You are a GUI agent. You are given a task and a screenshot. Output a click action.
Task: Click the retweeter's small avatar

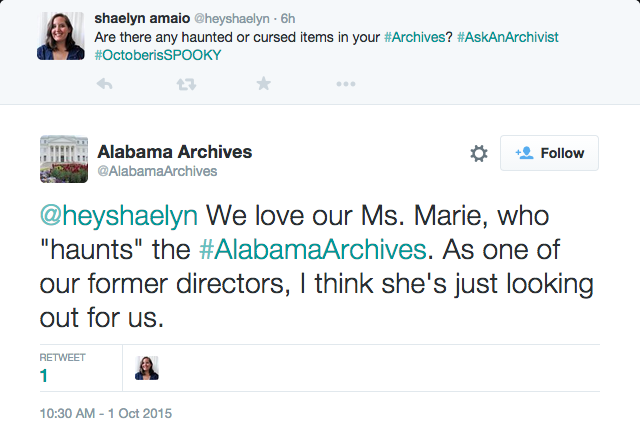click(147, 368)
